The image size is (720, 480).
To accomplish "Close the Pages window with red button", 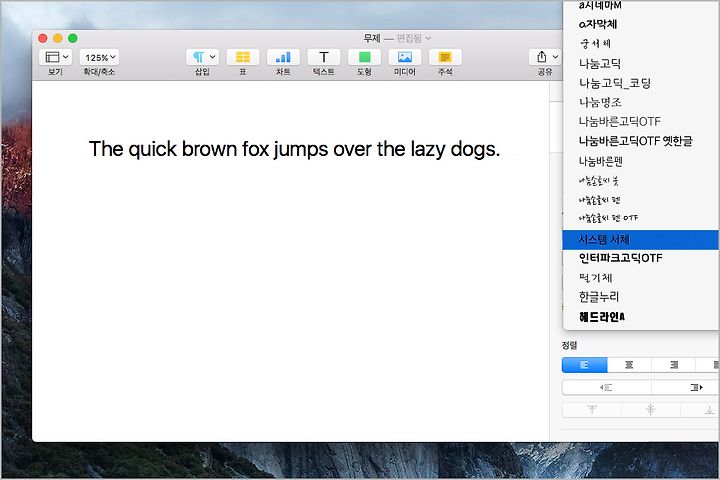I will click(43, 38).
